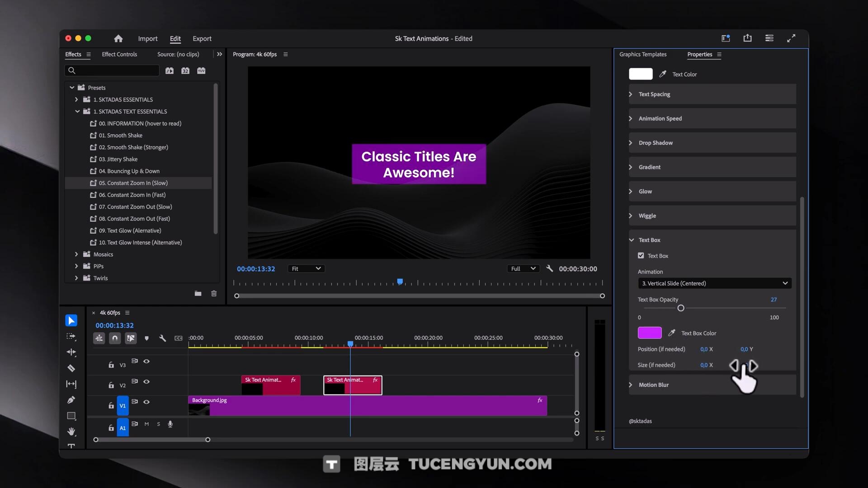Pick the Text Box Color eyedropper

click(672, 333)
